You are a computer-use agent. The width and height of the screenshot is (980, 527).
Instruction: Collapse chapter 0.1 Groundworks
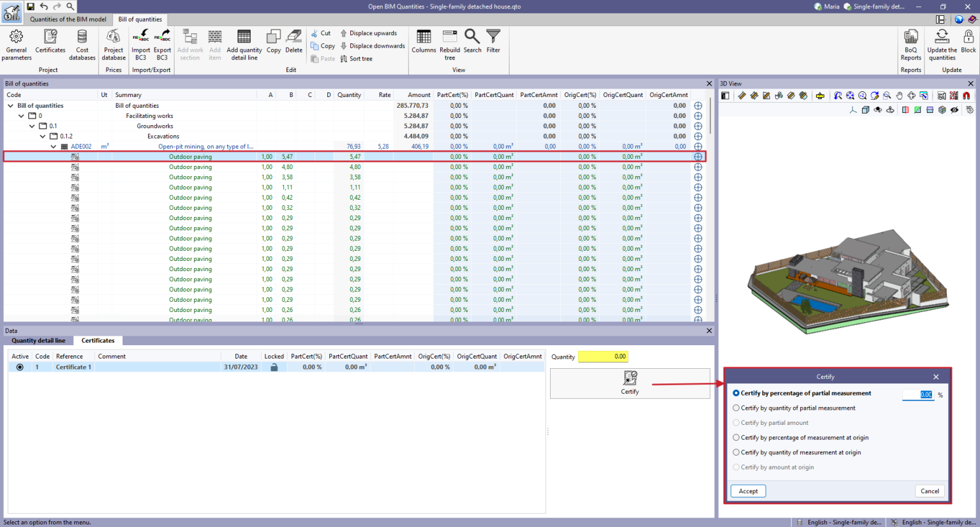[x=32, y=126]
